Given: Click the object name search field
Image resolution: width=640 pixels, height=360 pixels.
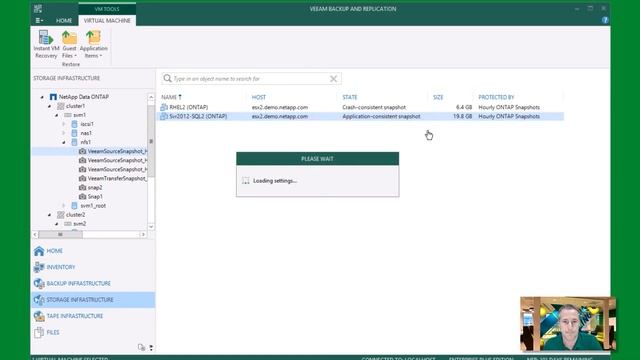Looking at the screenshot, I should point(251,78).
